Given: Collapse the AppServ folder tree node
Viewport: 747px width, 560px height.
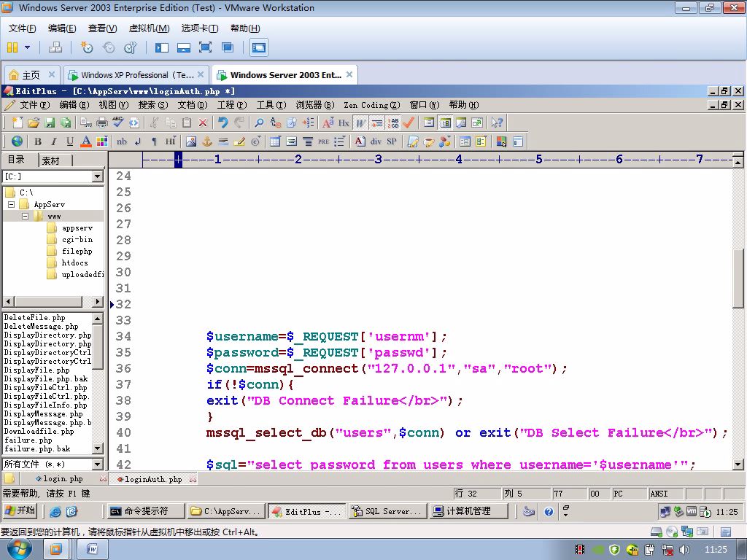Looking at the screenshot, I should pos(12,205).
